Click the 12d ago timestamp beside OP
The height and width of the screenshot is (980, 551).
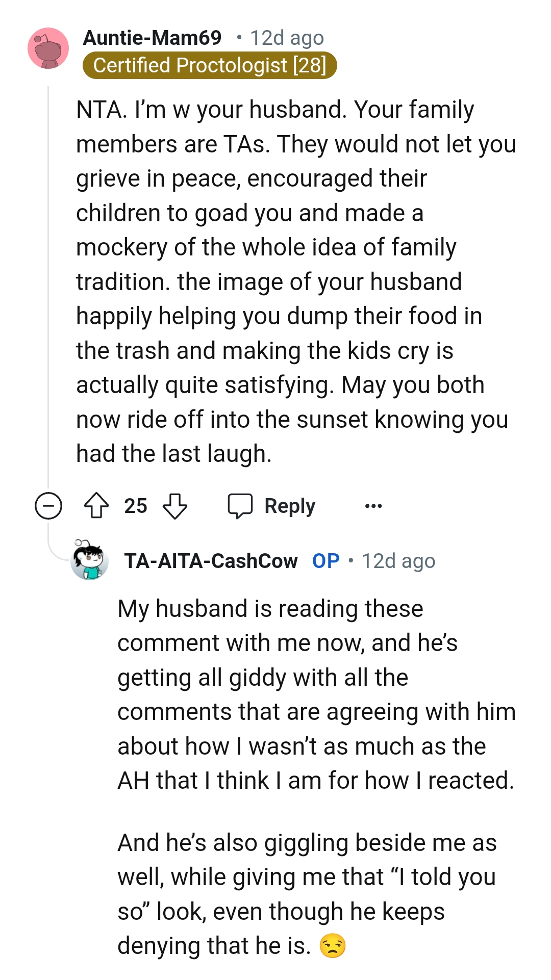pyautogui.click(x=398, y=561)
